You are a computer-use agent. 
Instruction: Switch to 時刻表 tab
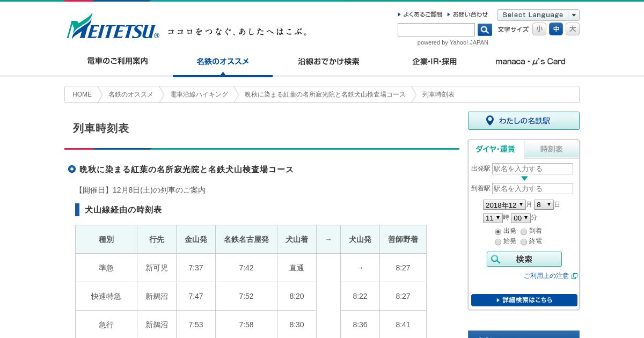[x=552, y=149]
